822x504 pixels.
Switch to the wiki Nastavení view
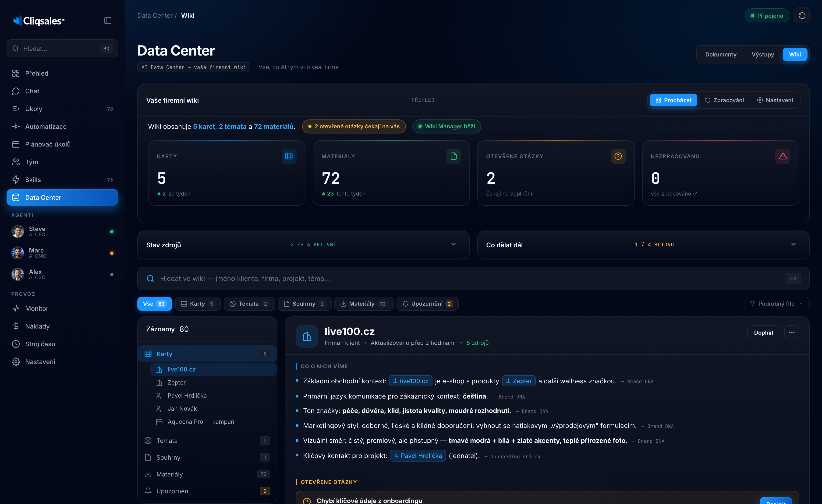point(775,100)
